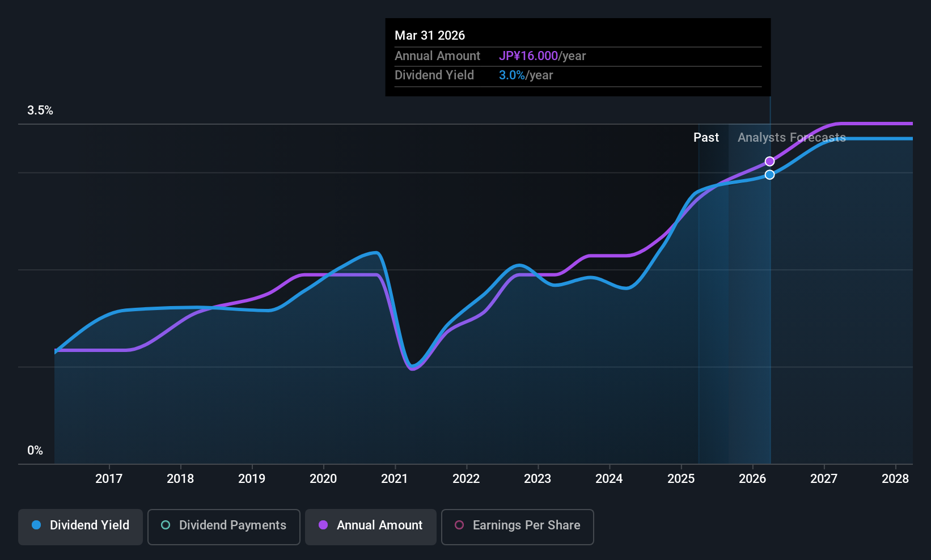Click the Analysts Forecasts label
This screenshot has height=560, width=931.
(792, 138)
